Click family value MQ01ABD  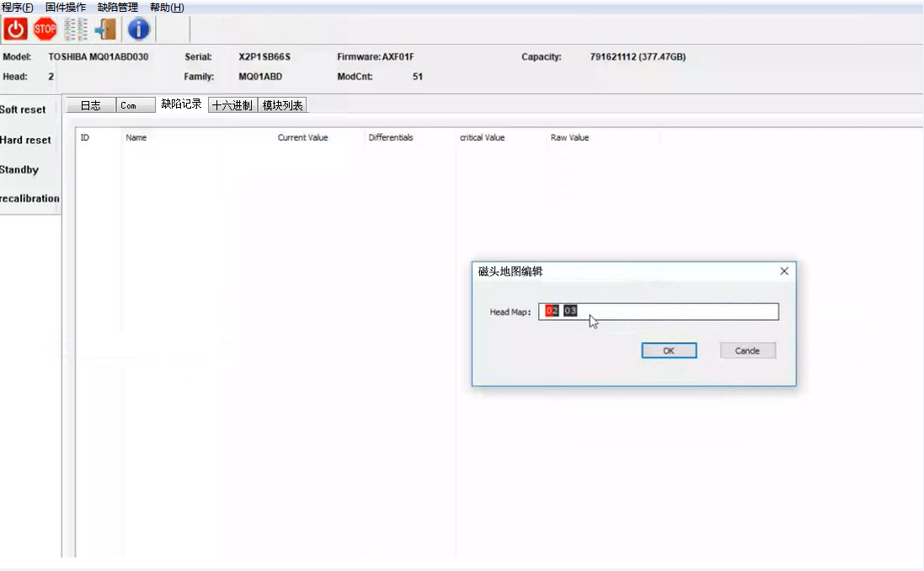[x=260, y=77]
